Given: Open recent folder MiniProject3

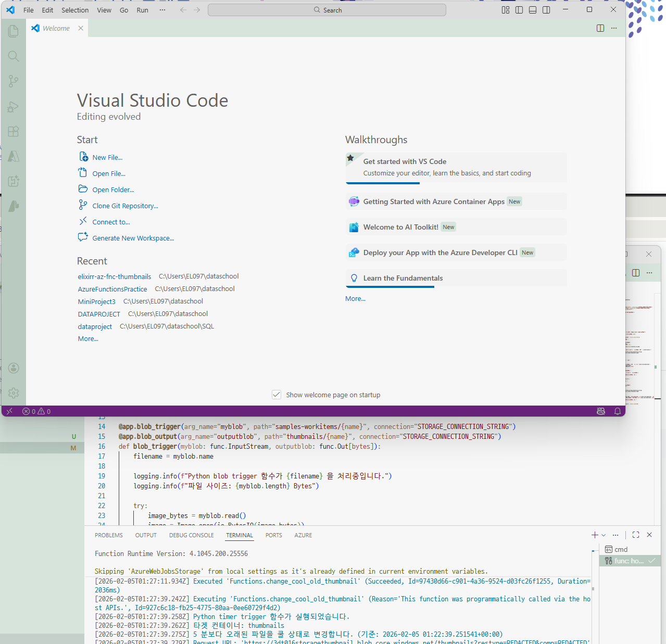Looking at the screenshot, I should pos(97,301).
